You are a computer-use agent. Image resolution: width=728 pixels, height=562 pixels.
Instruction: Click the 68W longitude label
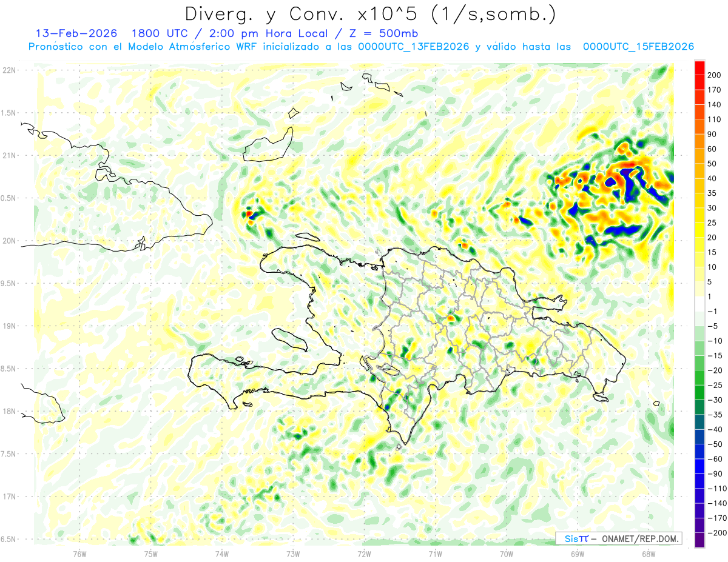[x=649, y=553]
